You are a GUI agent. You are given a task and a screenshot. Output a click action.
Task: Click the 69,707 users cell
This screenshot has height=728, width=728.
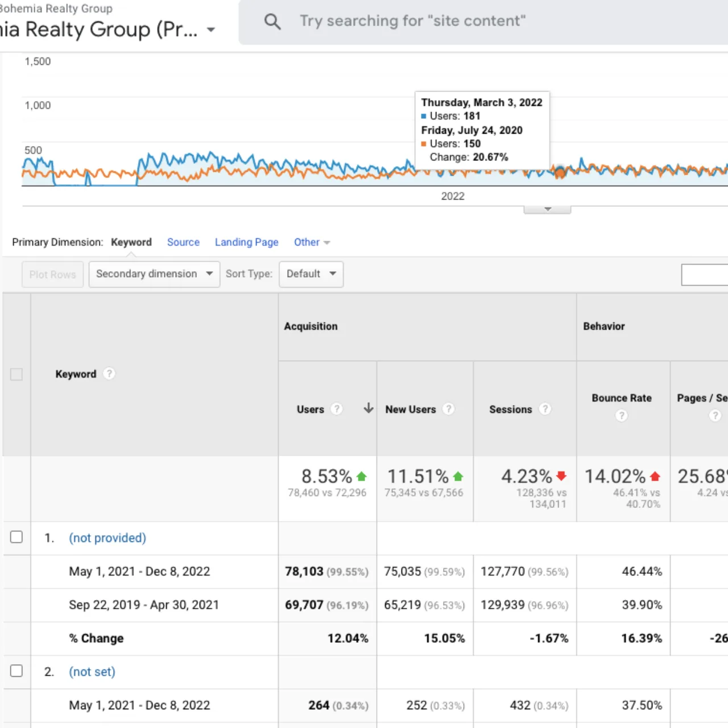point(327,605)
